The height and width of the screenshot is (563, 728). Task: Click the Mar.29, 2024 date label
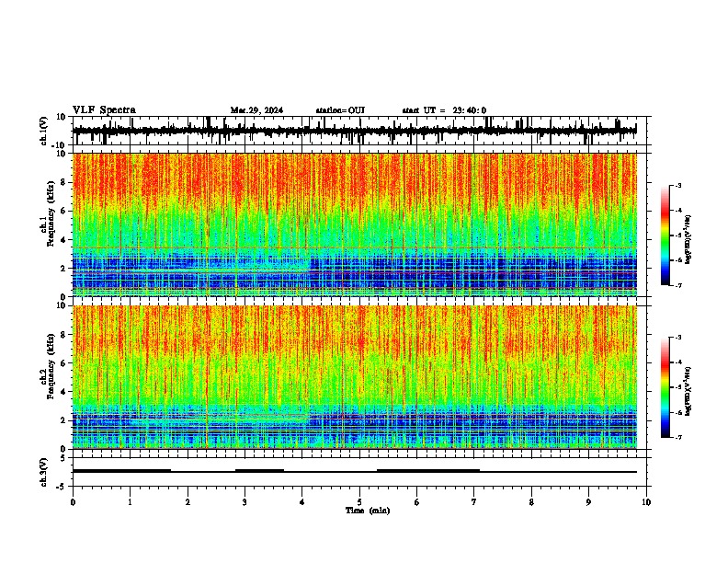coord(256,110)
